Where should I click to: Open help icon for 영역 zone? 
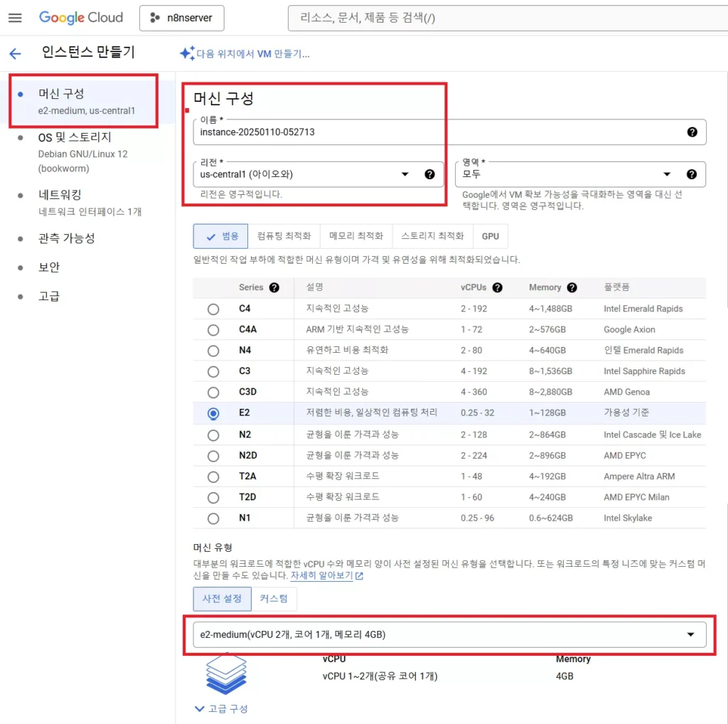[x=691, y=174]
